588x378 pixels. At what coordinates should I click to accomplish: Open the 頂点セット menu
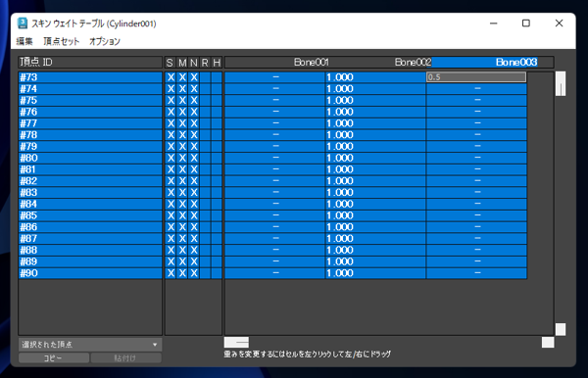[61, 41]
